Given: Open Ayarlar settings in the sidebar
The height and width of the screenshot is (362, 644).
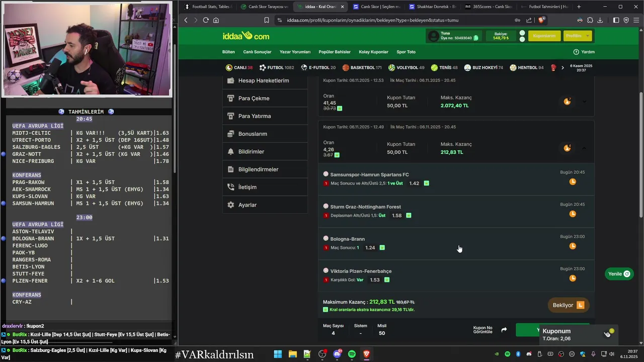Looking at the screenshot, I should pyautogui.click(x=265, y=205).
